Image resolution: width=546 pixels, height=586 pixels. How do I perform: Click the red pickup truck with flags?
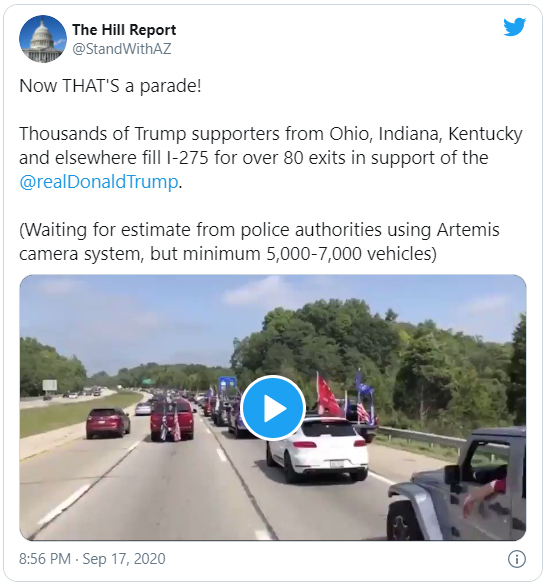click(172, 418)
